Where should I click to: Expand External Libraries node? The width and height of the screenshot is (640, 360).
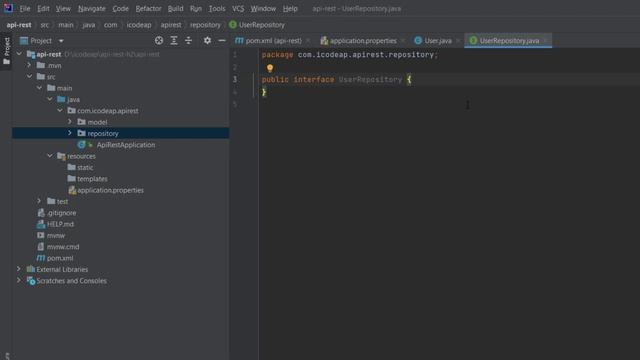(19, 269)
